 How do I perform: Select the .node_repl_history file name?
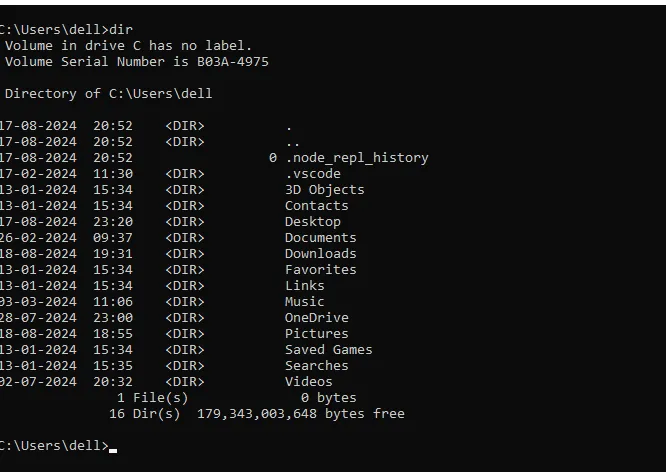[356, 158]
